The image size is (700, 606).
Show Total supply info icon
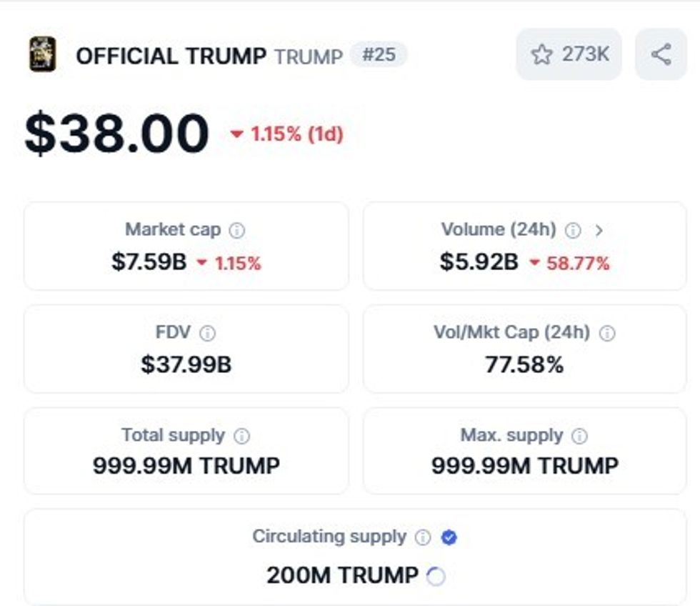[x=242, y=436]
